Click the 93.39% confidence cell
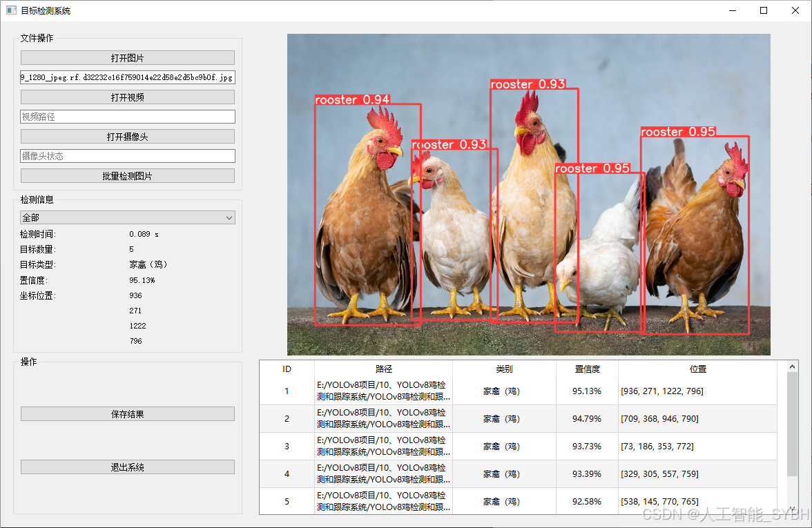The width and height of the screenshot is (812, 528). 587,473
